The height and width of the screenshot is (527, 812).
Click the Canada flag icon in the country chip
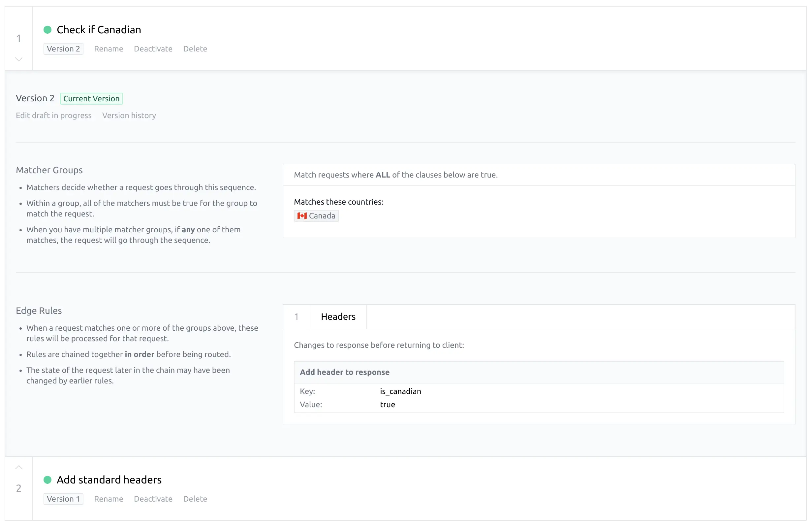coord(301,216)
